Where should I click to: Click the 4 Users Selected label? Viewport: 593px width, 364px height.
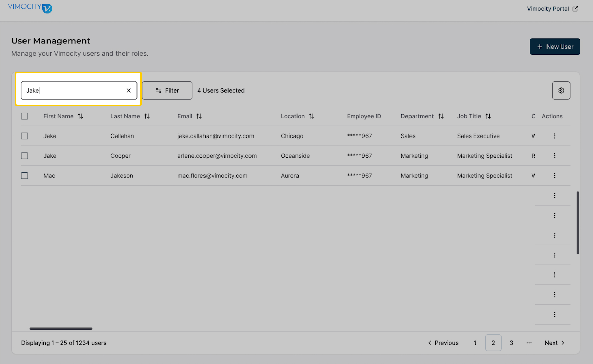[x=221, y=90]
